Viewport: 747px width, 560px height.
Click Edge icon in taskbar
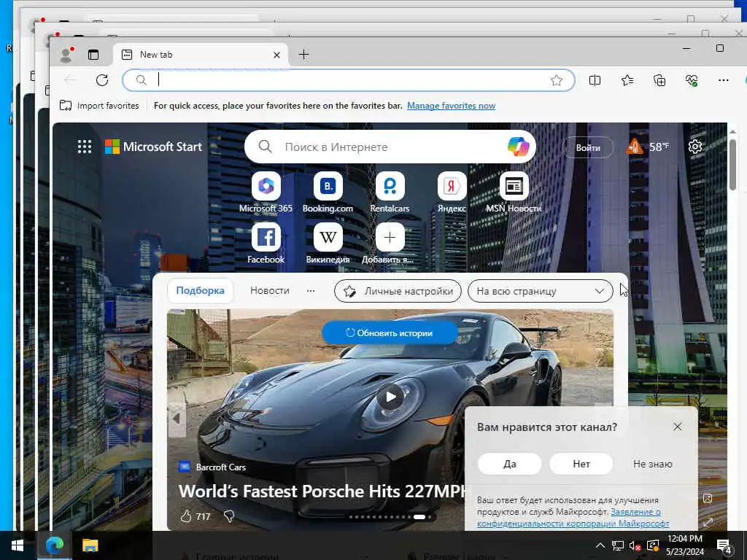[54, 545]
